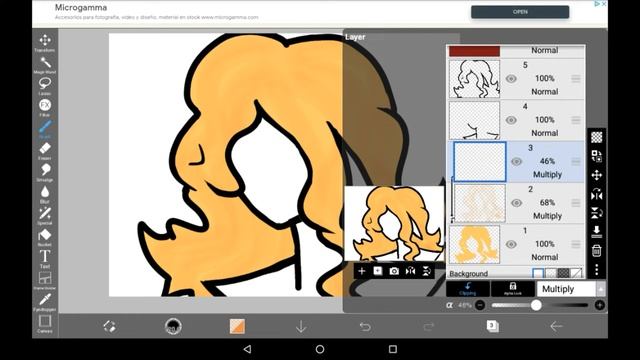Decrease opacity with the minus button
Screen dimensions: 640x360
(480, 305)
